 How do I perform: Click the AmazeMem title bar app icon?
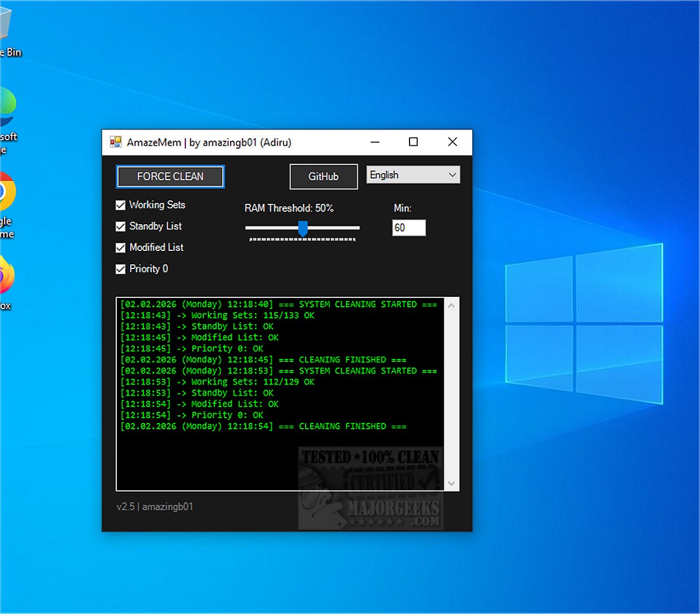click(116, 142)
